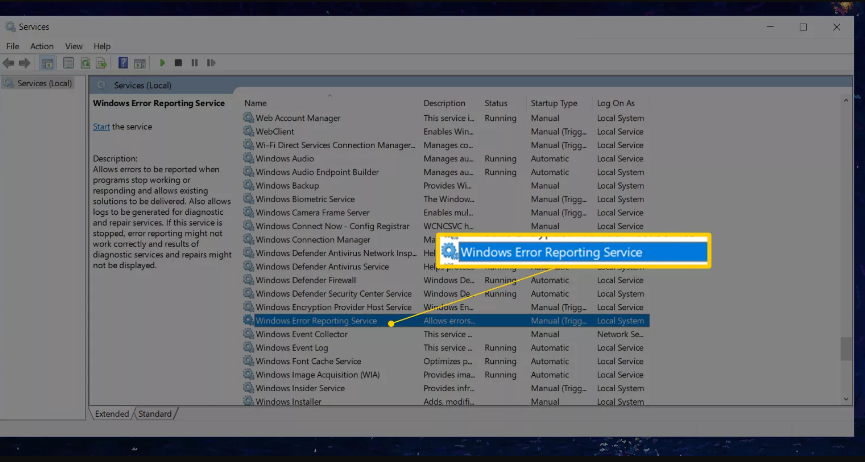Click the gear icon beside Windows Biometric Service
The image size is (865, 462).
(248, 199)
